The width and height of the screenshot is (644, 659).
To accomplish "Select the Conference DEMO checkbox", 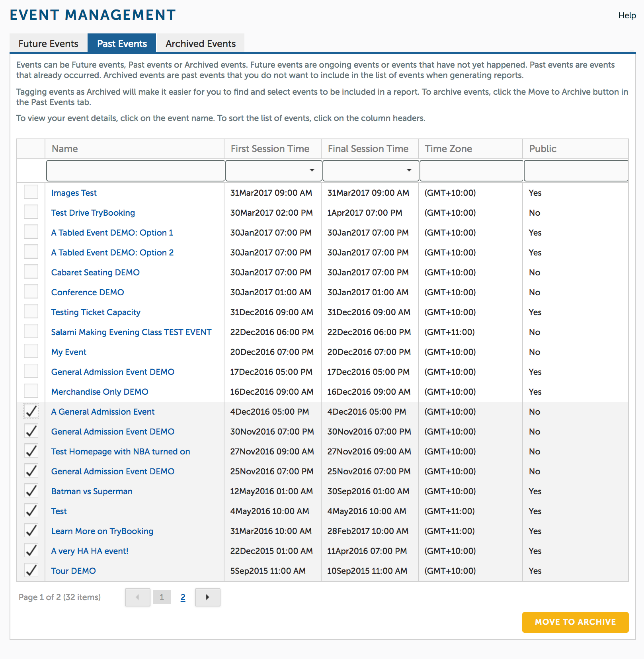I will point(31,291).
